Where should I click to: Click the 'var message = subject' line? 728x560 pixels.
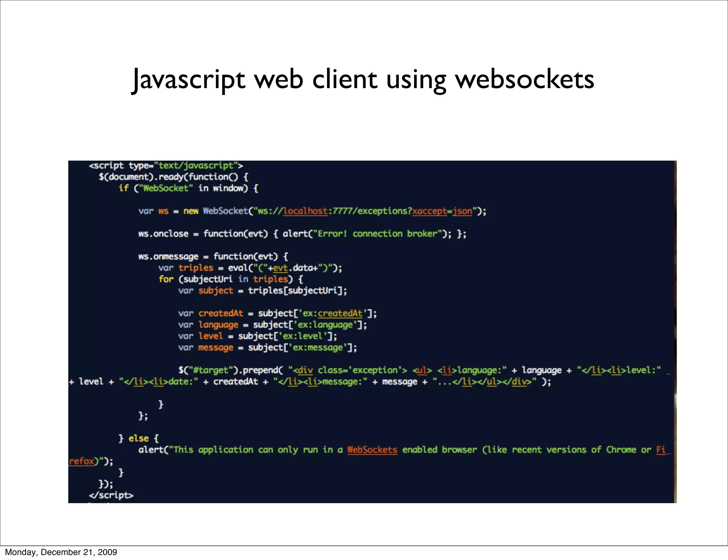point(267,348)
